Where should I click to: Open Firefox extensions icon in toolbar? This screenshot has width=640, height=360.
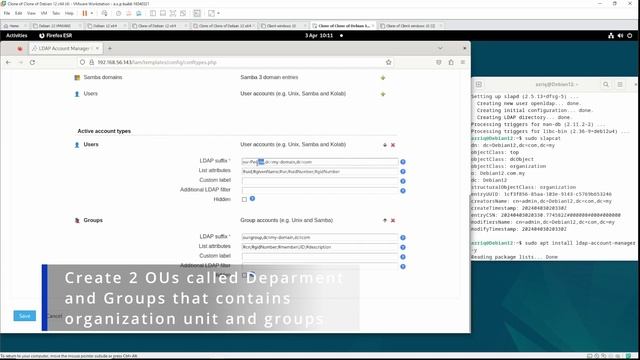point(451,62)
